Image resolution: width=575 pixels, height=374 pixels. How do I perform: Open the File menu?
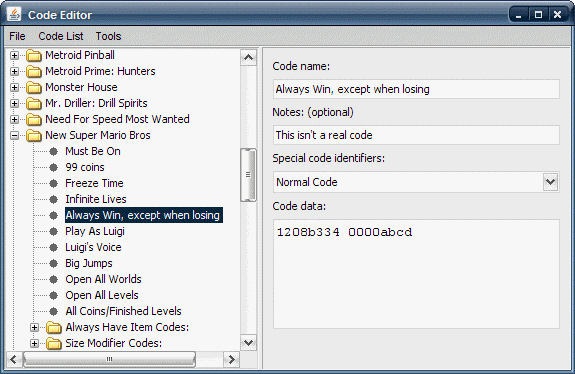pos(17,36)
